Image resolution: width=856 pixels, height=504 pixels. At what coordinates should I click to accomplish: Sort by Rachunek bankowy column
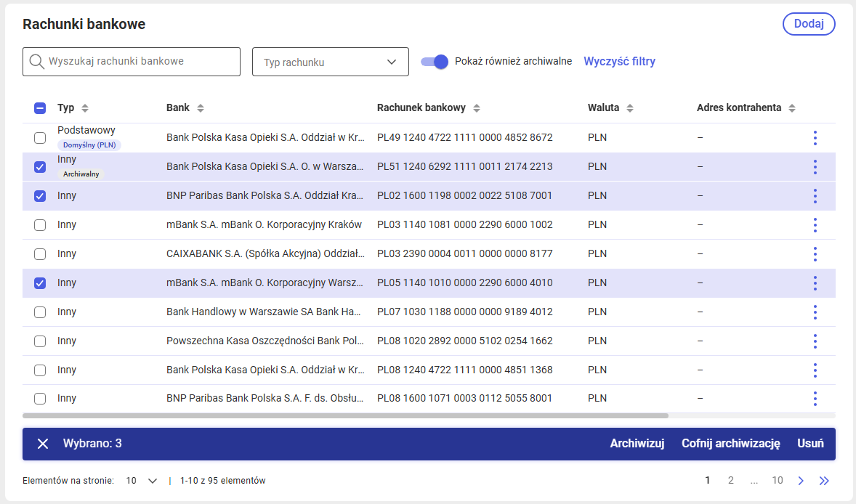(477, 108)
